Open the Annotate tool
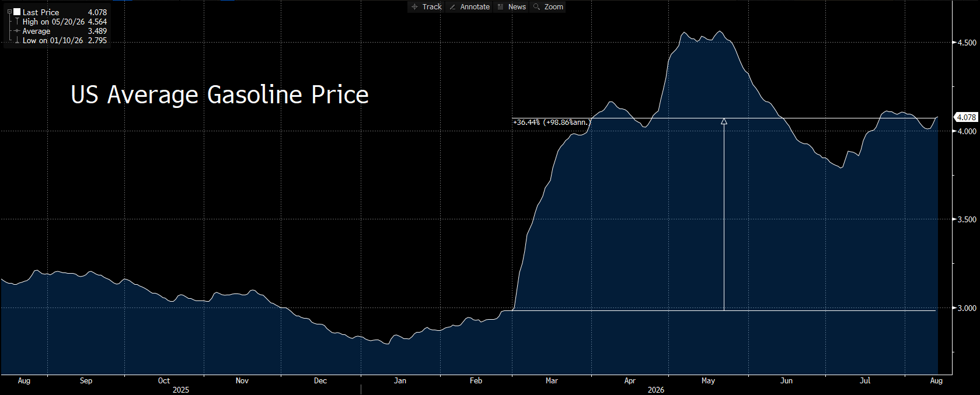The height and width of the screenshot is (395, 980). [x=470, y=7]
